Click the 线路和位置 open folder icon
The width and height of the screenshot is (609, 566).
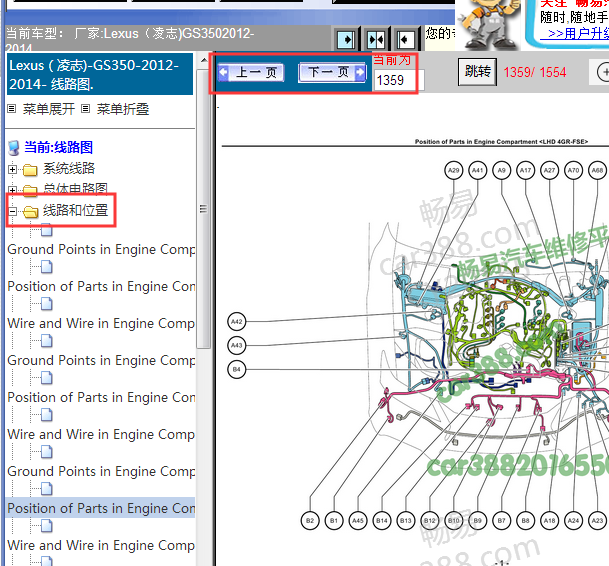coord(30,212)
